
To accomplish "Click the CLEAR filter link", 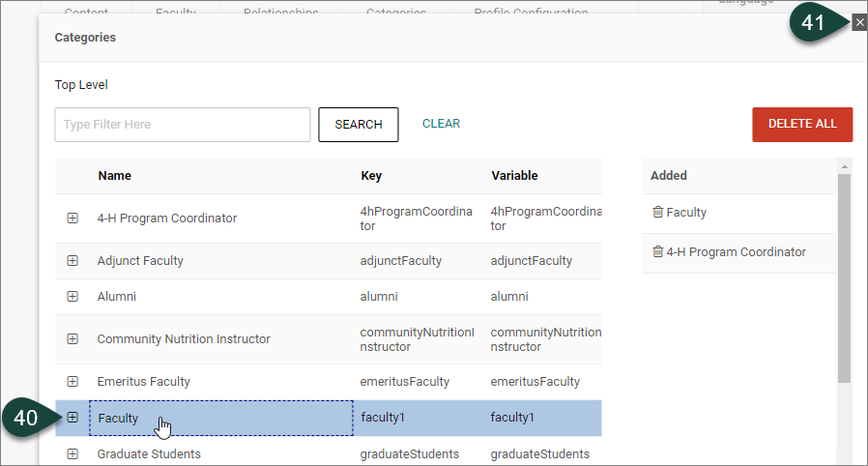I will [441, 124].
